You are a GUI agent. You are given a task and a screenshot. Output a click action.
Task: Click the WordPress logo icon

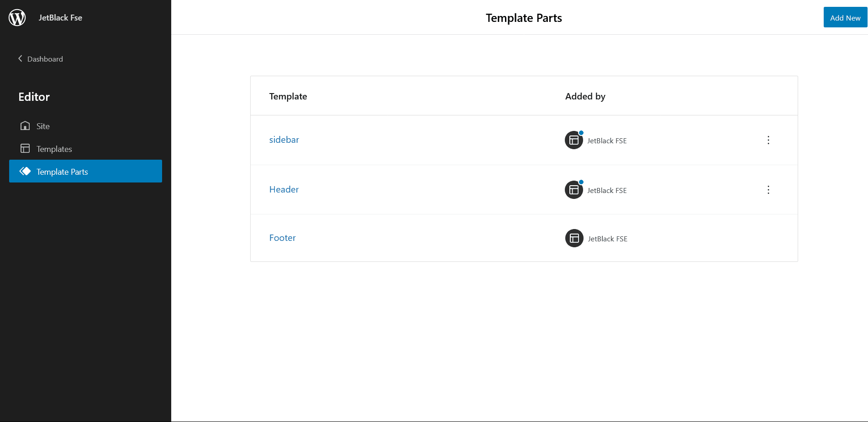(x=17, y=17)
